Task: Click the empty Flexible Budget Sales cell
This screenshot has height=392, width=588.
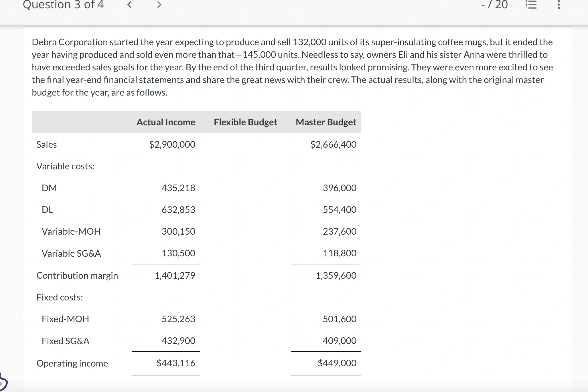Action: tap(245, 144)
